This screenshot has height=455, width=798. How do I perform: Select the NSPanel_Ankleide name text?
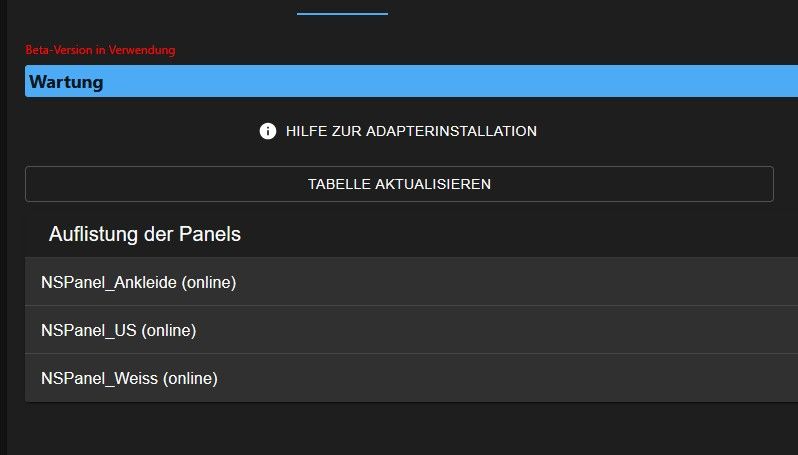point(108,283)
